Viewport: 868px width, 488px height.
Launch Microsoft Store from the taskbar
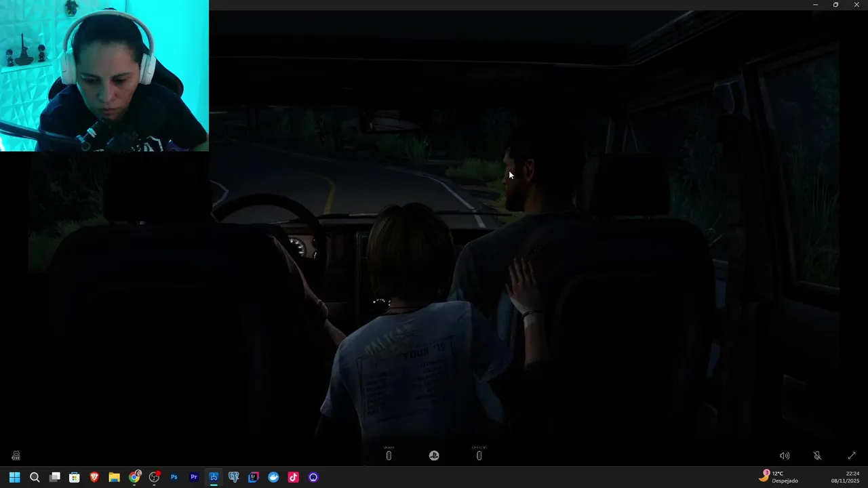(75, 477)
